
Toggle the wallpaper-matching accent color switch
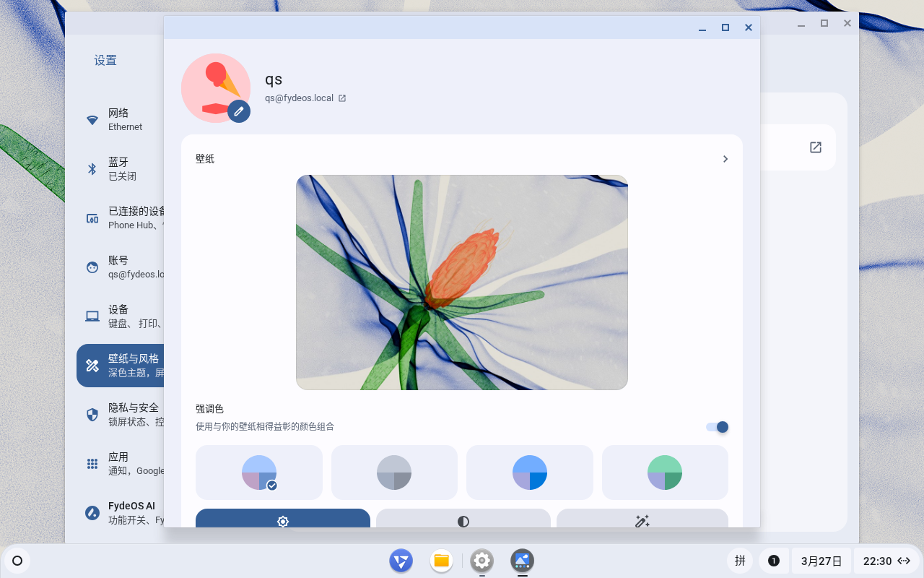point(717,427)
